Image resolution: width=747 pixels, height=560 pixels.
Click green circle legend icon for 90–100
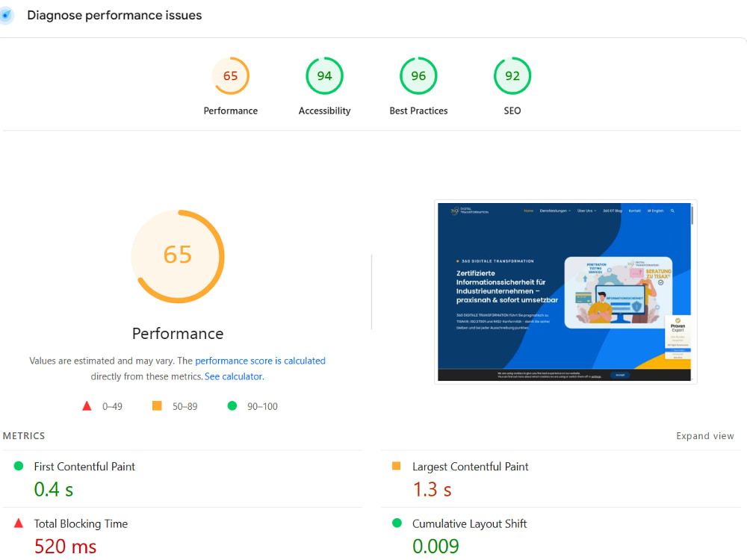click(x=232, y=405)
